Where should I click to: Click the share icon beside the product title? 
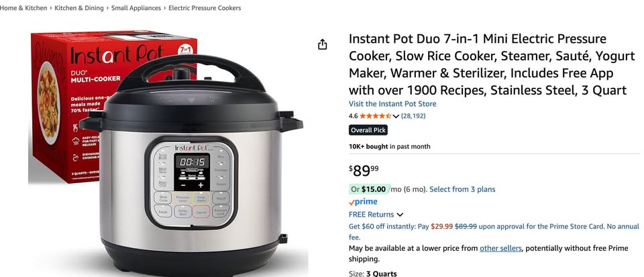(323, 44)
